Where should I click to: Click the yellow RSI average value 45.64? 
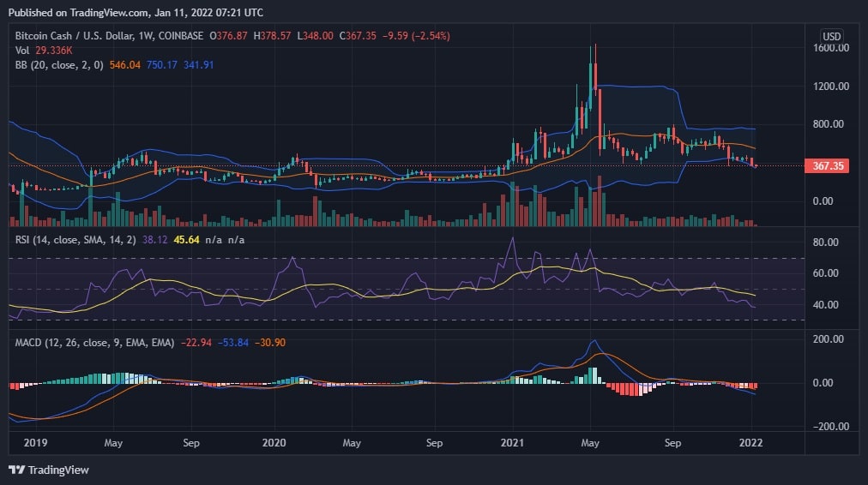click(x=187, y=240)
